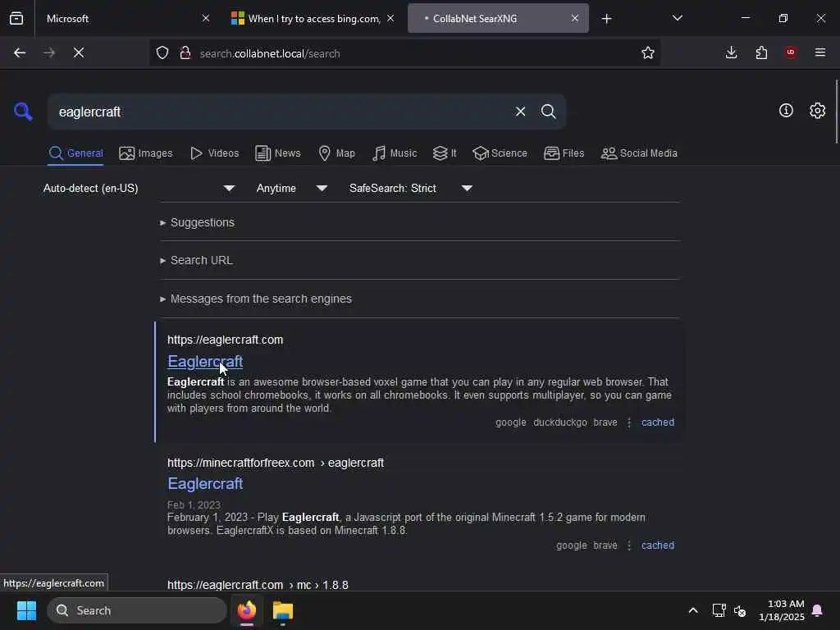The width and height of the screenshot is (840, 630).
Task: Open cached link for minecraftforfreex result
Action: [x=658, y=546]
